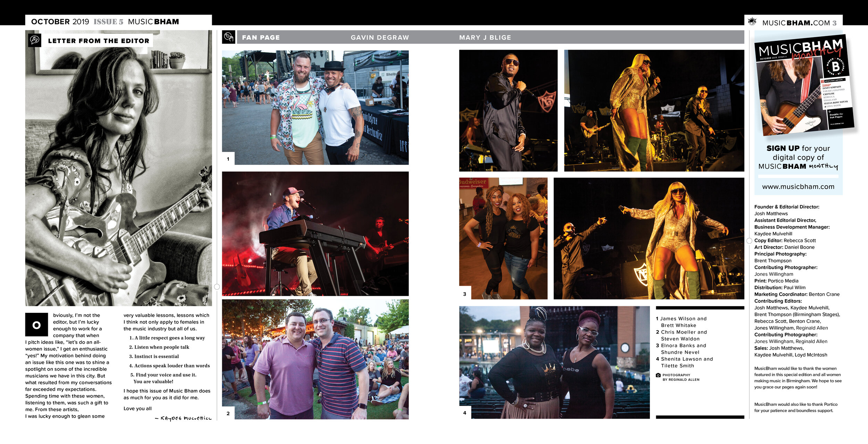The height and width of the screenshot is (444, 868).
Task: Click the number 4 photo label
Action: (x=465, y=412)
